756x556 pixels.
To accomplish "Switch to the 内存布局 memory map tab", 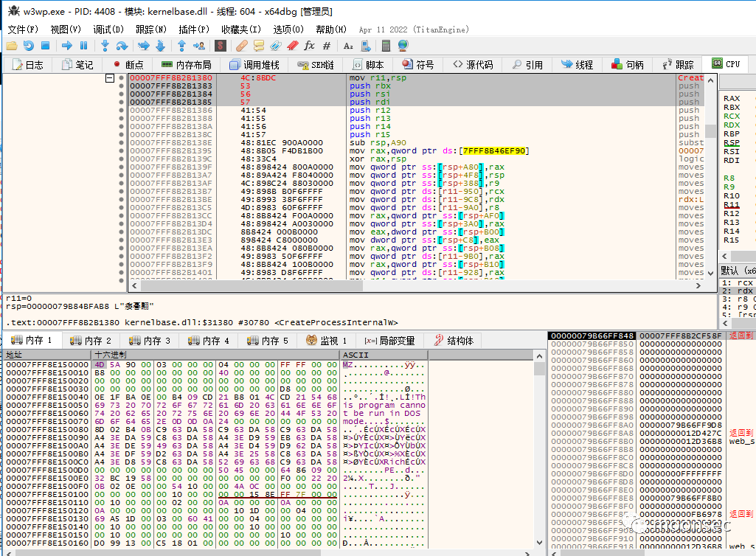I will tap(187, 65).
